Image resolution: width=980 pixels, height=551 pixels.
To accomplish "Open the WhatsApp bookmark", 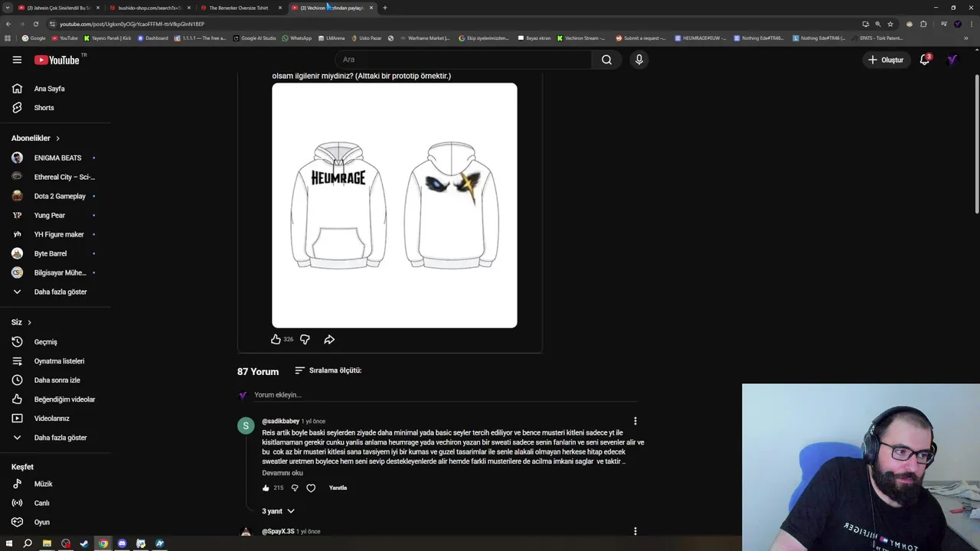I will tap(297, 37).
